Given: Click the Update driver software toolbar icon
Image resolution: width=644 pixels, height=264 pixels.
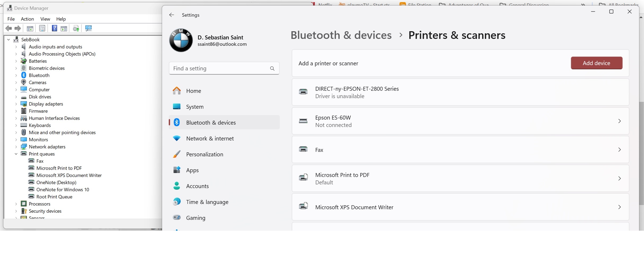Looking at the screenshot, I should (76, 28).
